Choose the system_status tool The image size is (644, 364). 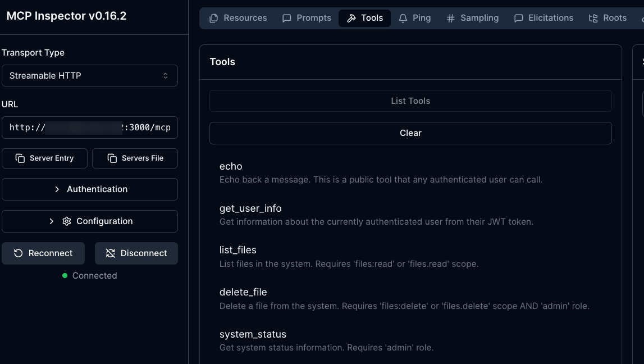pos(253,334)
